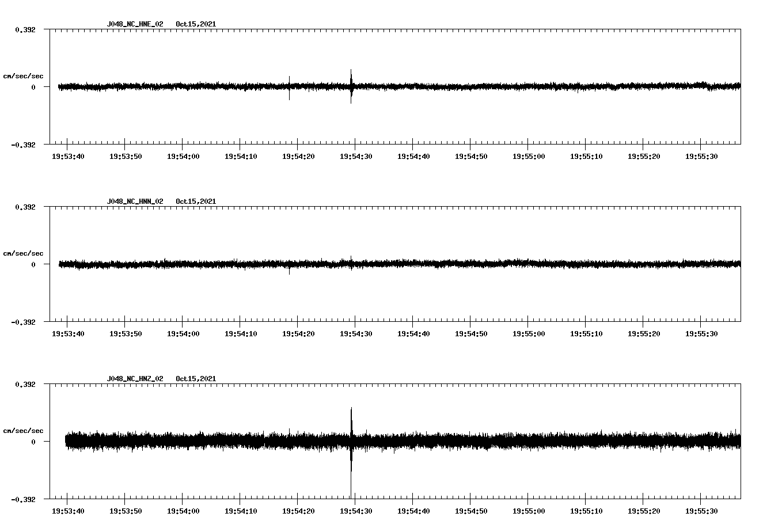Click the 19:54:50 time label under the HNZ plot
782x532 pixels.
[x=471, y=511]
